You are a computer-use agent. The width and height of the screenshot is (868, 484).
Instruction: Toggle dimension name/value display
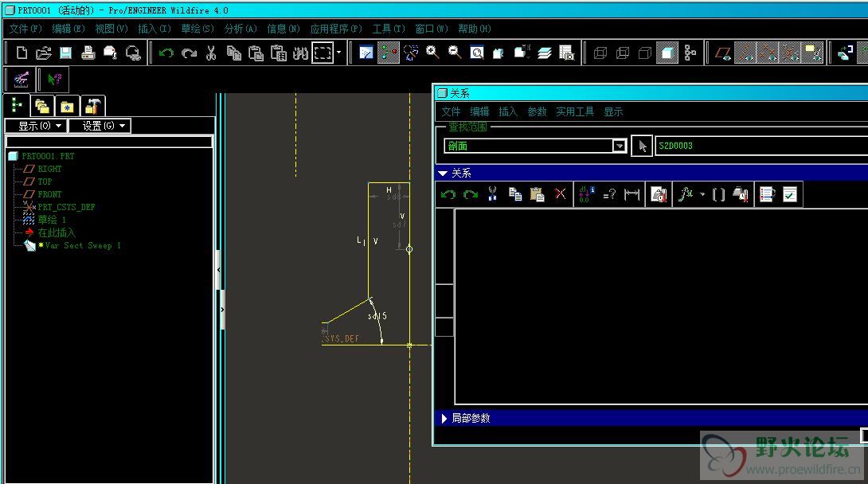tap(586, 195)
